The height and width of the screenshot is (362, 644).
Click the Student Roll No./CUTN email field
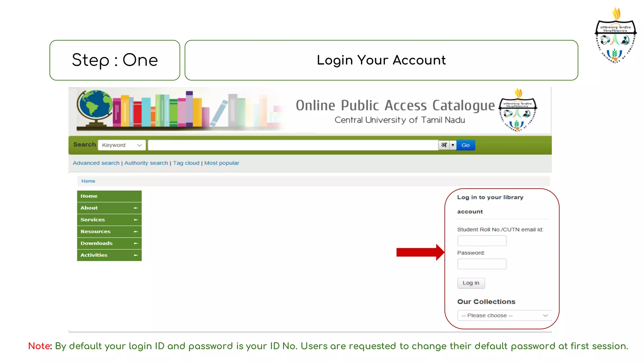click(x=482, y=241)
